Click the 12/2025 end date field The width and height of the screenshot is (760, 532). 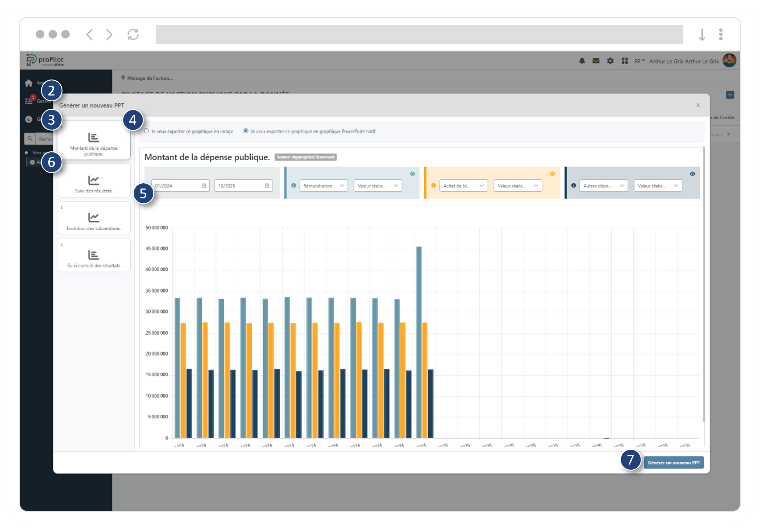point(243,186)
